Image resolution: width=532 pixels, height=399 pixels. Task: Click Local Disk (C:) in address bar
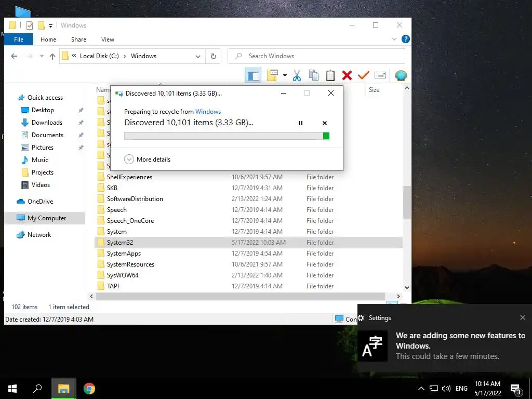click(99, 56)
